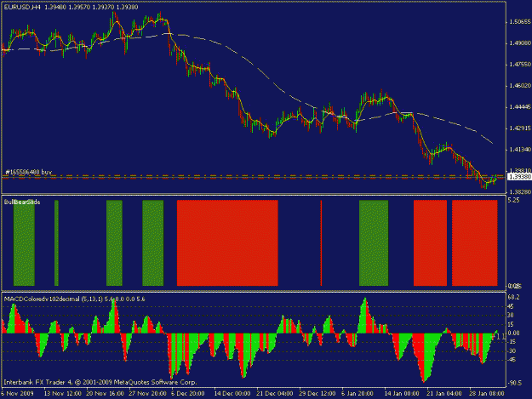This screenshot has height=399, width=532.
Task: Click the 0.00 MACD scale value
Action: (513, 333)
